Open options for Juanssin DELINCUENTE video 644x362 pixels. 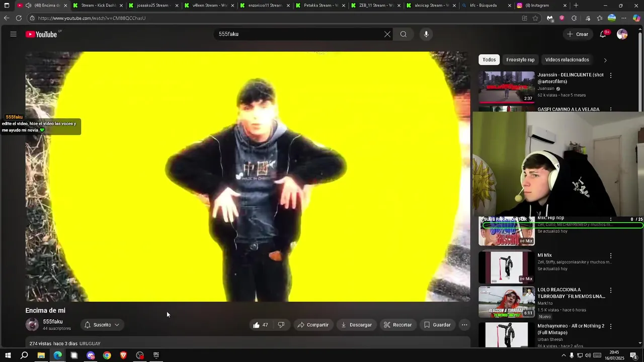point(611,75)
